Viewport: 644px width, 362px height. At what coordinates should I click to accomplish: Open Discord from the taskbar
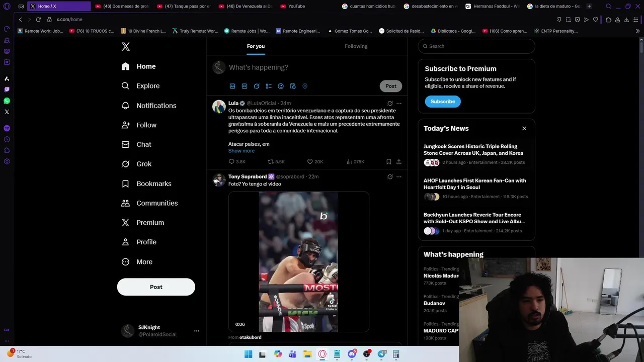click(352, 354)
